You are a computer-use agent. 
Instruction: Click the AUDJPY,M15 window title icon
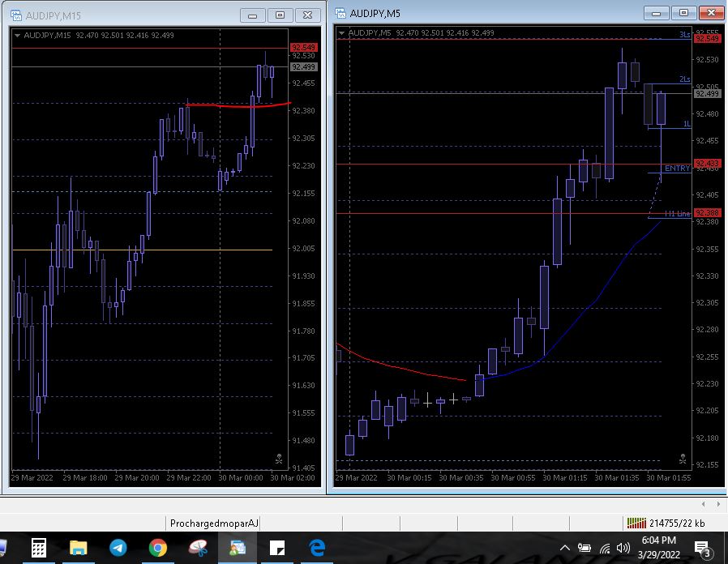pyautogui.click(x=16, y=15)
